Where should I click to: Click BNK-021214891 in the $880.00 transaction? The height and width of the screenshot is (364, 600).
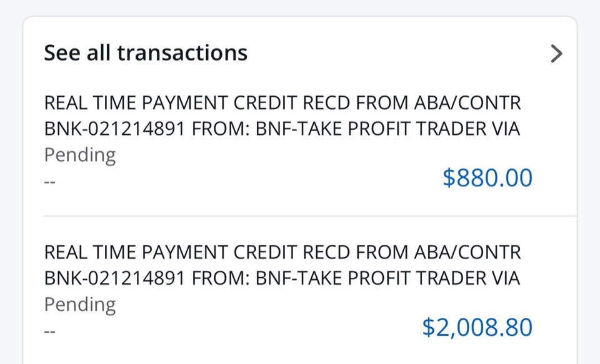115,129
